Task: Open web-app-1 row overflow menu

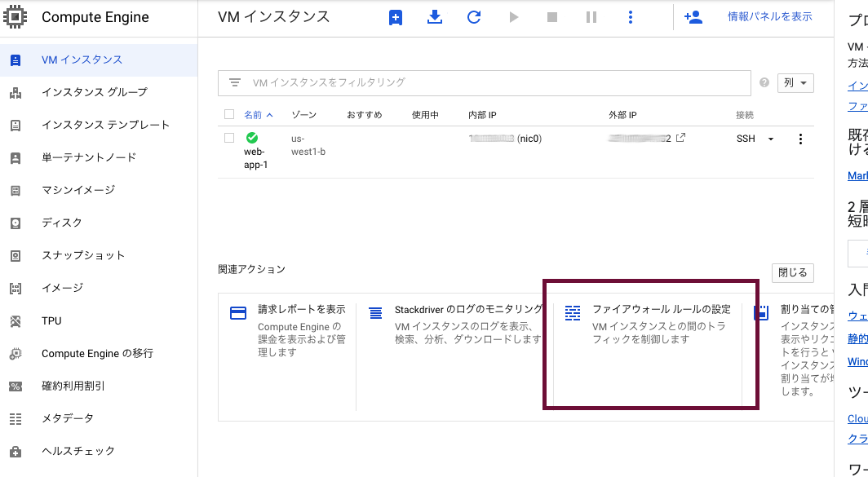Action: click(800, 138)
